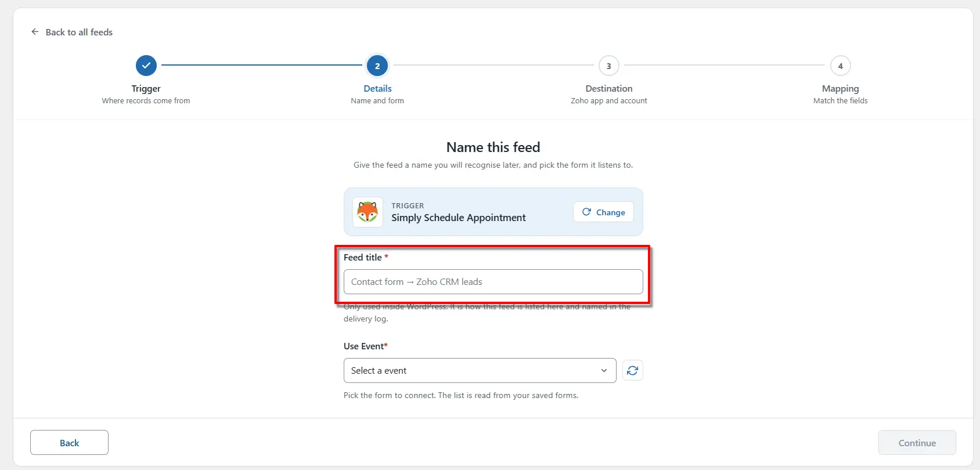Click the Give the feed a name description
The height and width of the screenshot is (470, 980).
point(493,165)
